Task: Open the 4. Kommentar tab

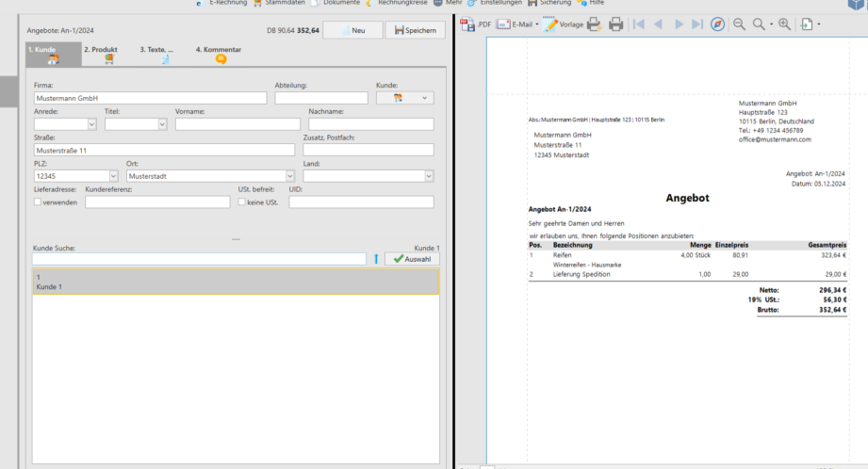Action: point(220,55)
